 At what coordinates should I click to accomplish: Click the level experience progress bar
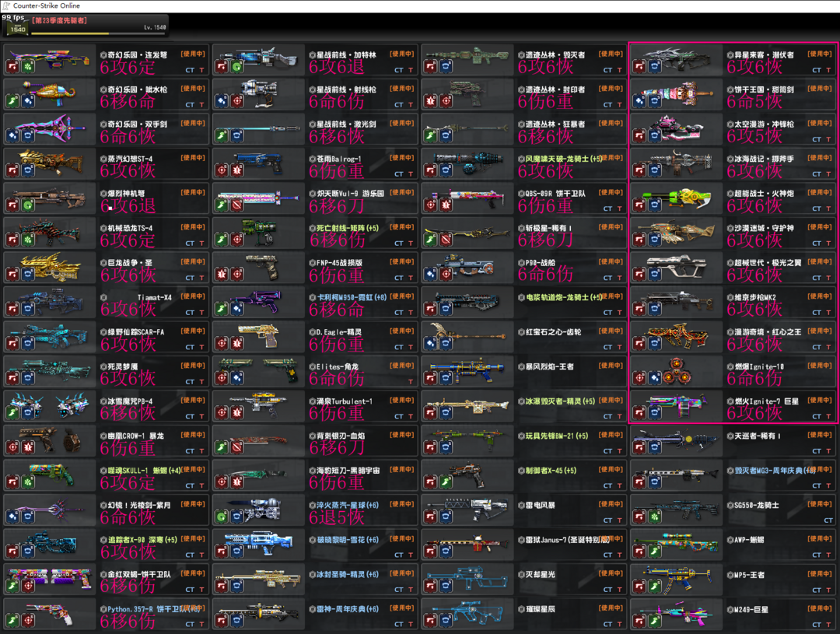tap(99, 33)
